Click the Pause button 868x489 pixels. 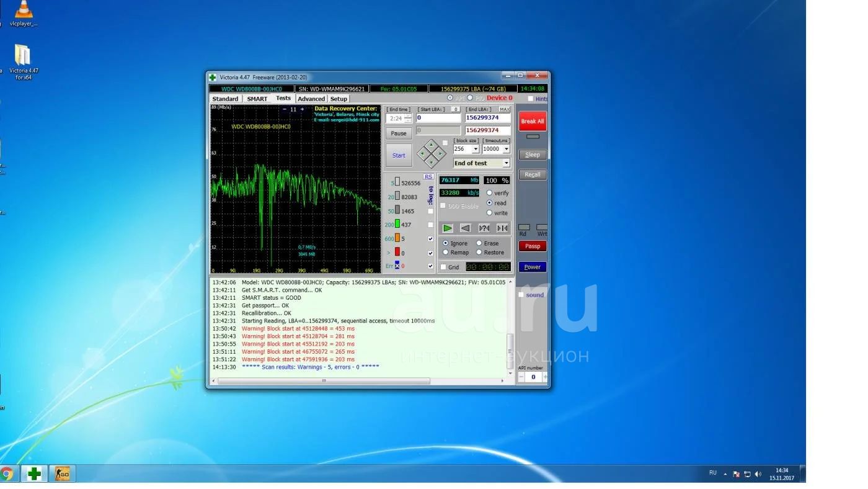pyautogui.click(x=399, y=133)
